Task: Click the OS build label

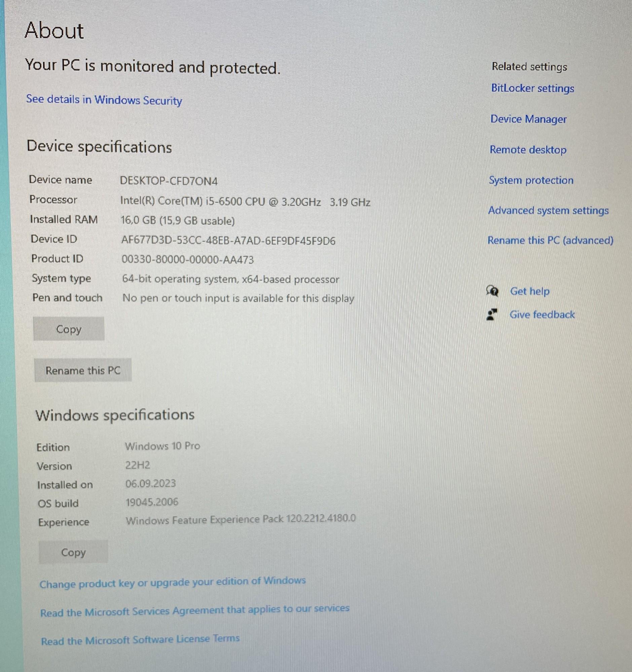Action: point(58,503)
